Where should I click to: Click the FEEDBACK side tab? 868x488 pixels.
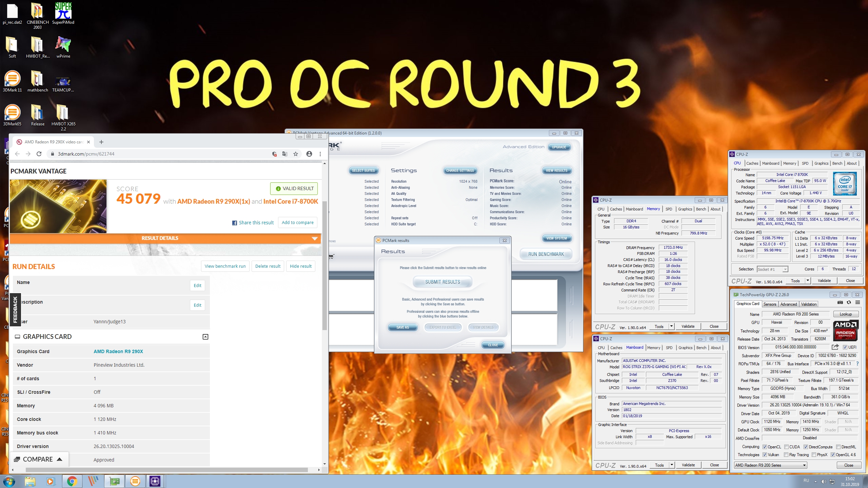(x=15, y=309)
